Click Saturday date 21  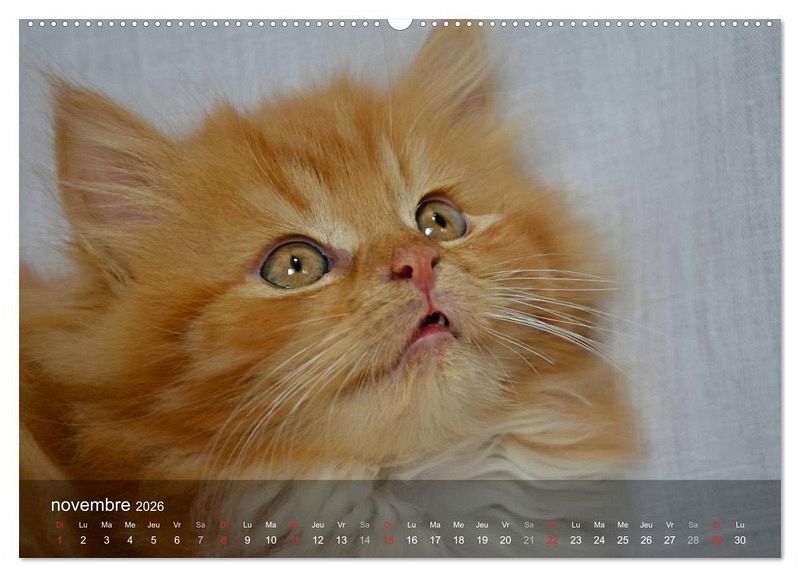(529, 540)
